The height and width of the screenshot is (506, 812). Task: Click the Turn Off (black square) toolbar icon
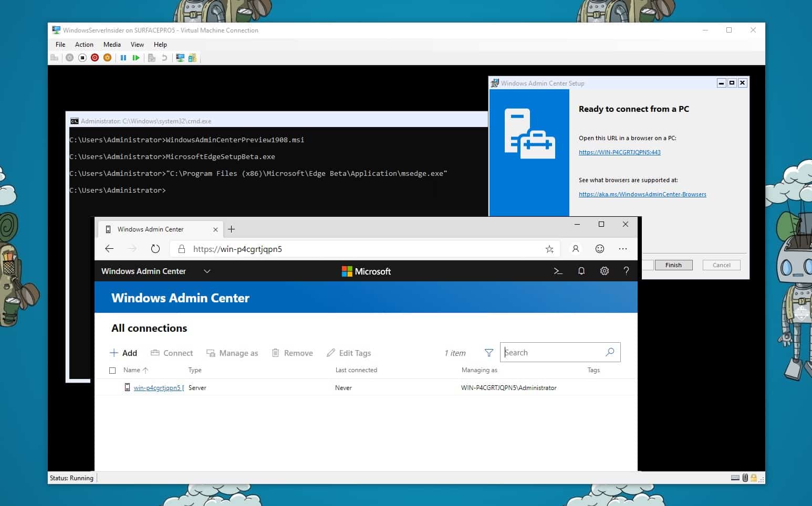[82, 58]
